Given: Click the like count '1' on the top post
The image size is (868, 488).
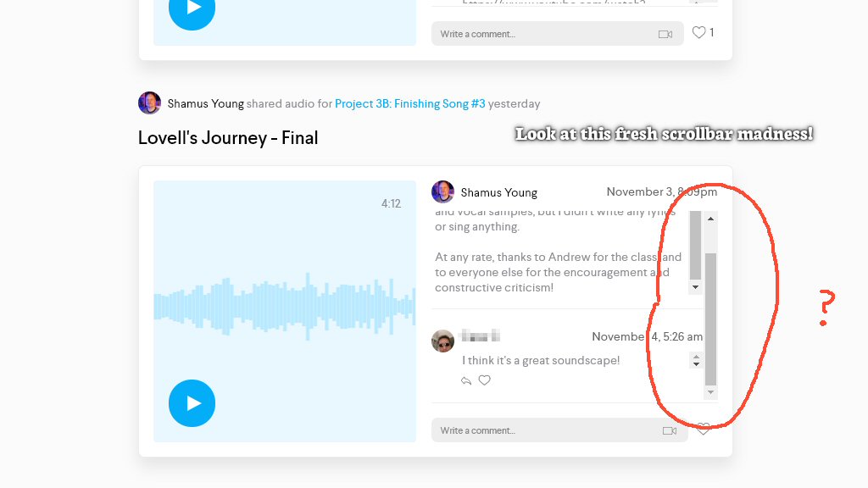Looking at the screenshot, I should click(712, 33).
